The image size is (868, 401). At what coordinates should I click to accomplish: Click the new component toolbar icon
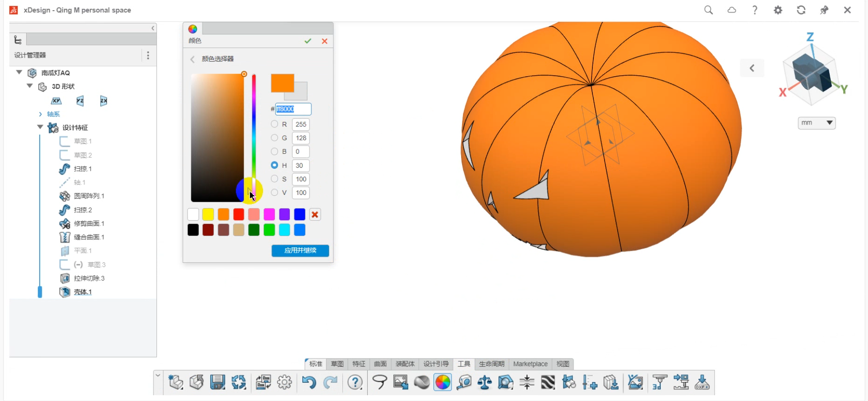tap(176, 383)
